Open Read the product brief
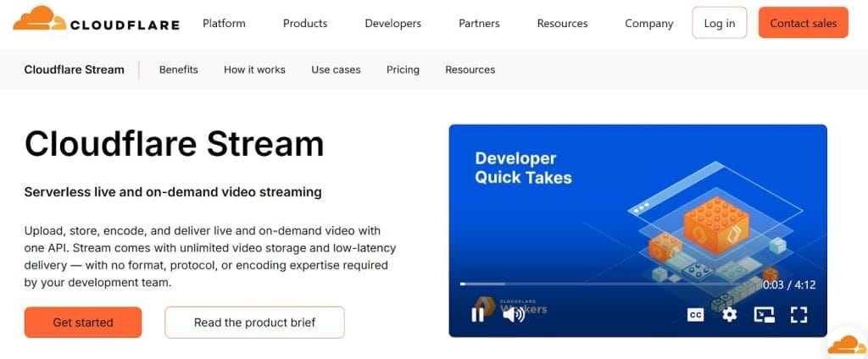 coord(254,323)
